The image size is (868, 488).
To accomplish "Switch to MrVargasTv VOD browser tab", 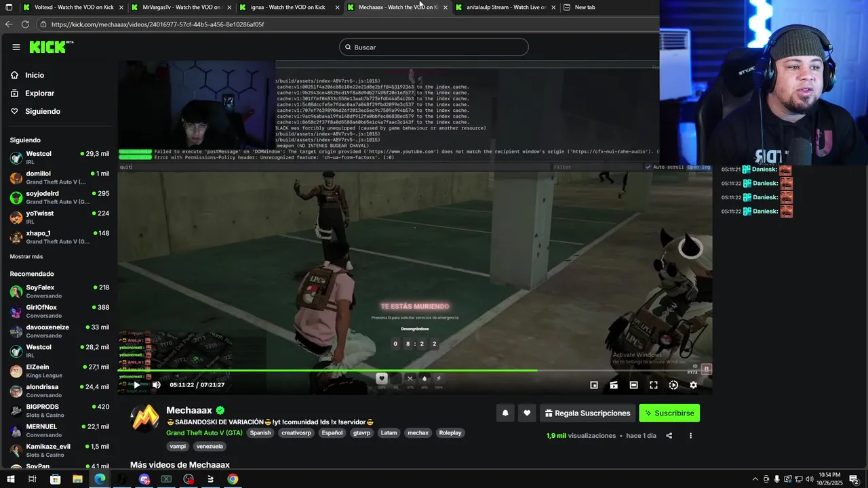I will pos(182,7).
